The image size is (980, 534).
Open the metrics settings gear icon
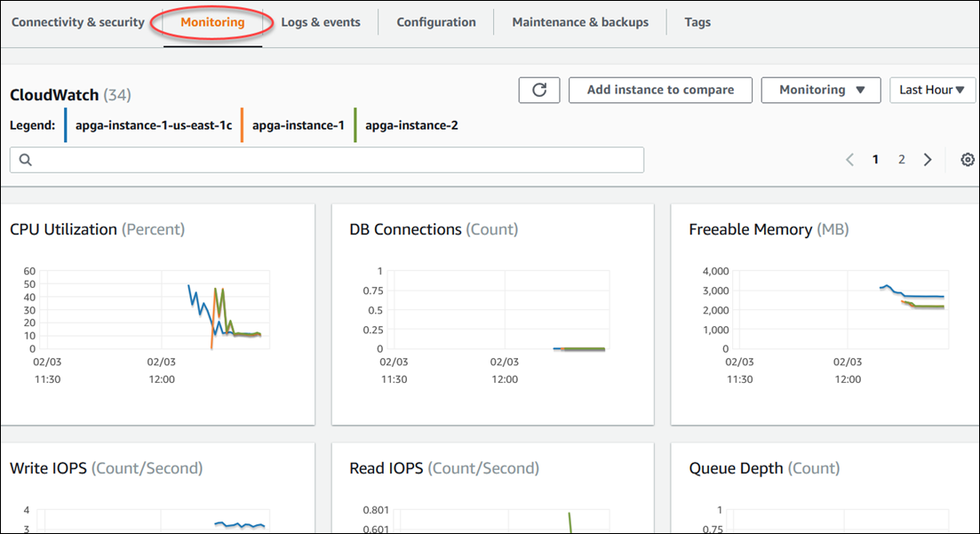click(x=968, y=160)
